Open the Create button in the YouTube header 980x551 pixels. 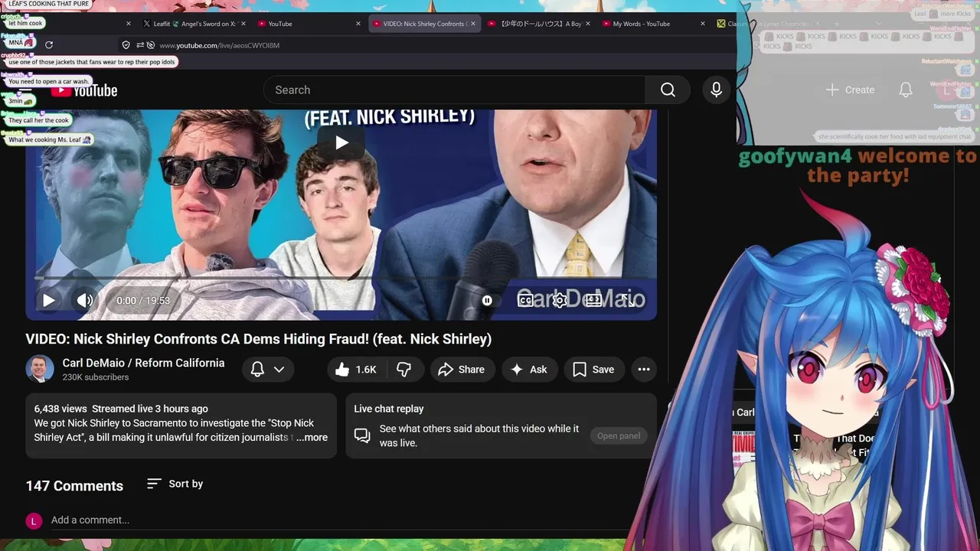850,90
